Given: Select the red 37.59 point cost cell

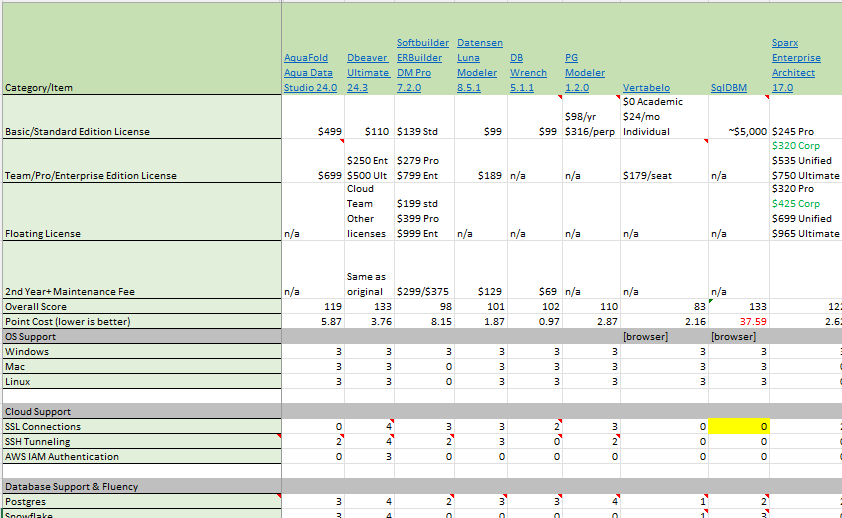Looking at the screenshot, I should pos(738,322).
